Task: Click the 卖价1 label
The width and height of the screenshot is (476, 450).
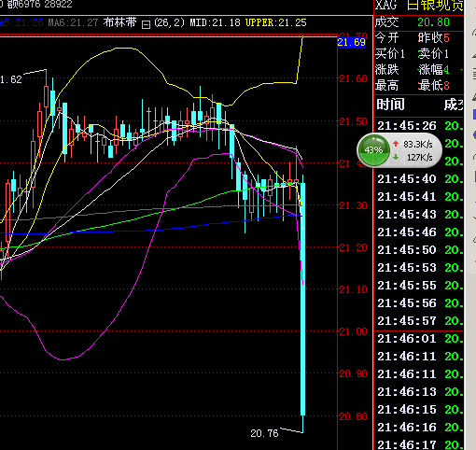Action: tap(433, 54)
